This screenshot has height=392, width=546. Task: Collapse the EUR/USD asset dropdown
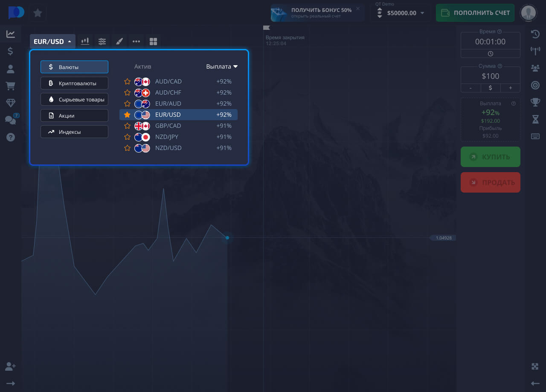53,41
